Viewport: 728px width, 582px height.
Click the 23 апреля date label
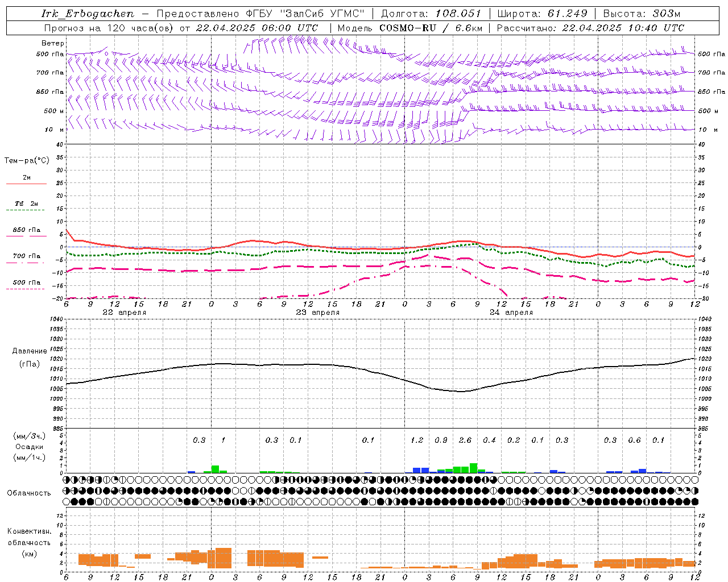317,313
